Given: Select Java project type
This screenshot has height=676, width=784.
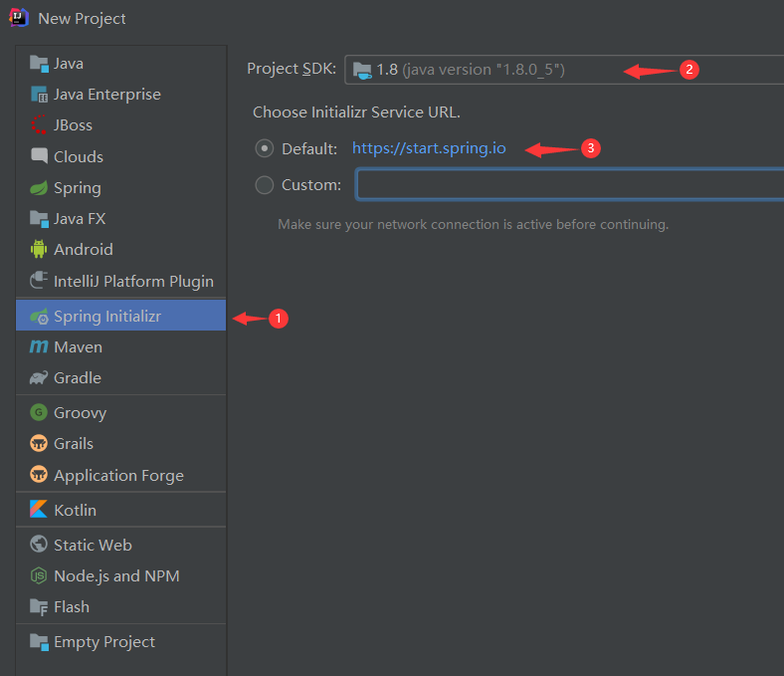Looking at the screenshot, I should coord(121,64).
